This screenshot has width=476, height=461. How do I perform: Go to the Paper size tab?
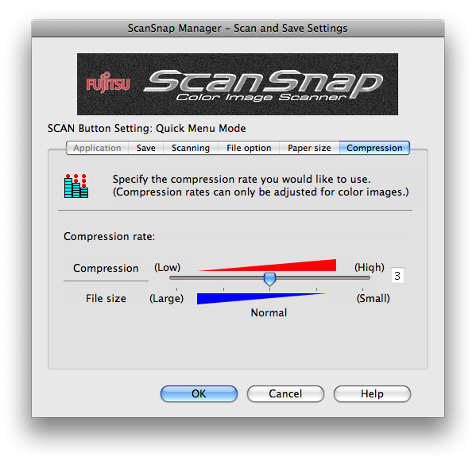(309, 148)
